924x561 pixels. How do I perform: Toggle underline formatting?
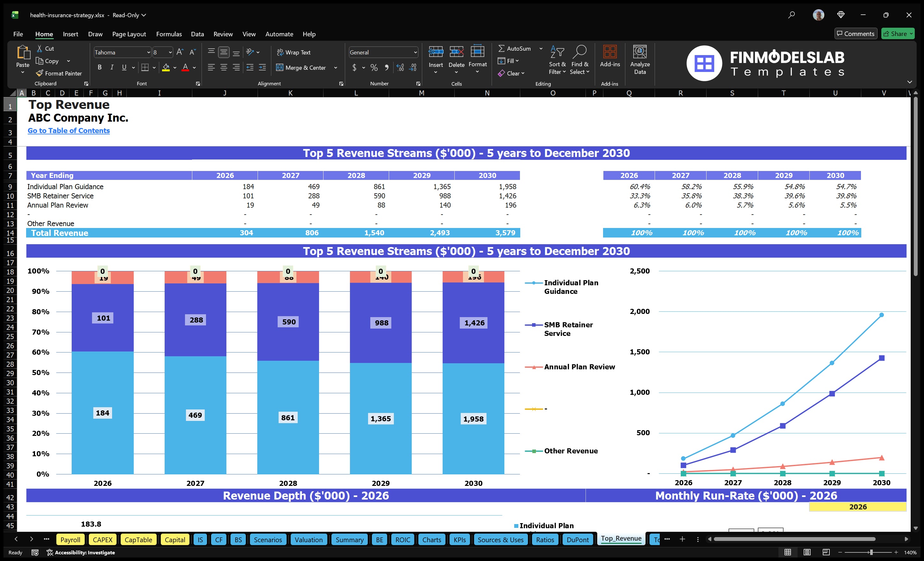click(x=124, y=67)
